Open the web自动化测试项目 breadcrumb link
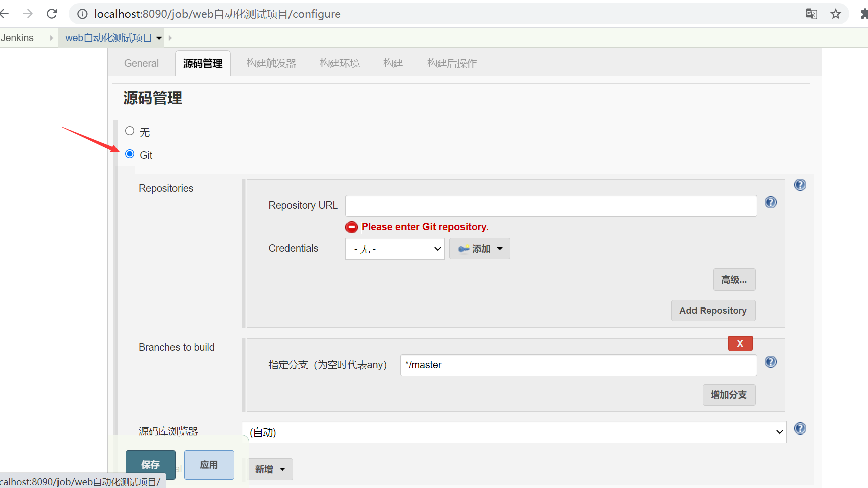Screen dimensions: 868x488 (108, 38)
